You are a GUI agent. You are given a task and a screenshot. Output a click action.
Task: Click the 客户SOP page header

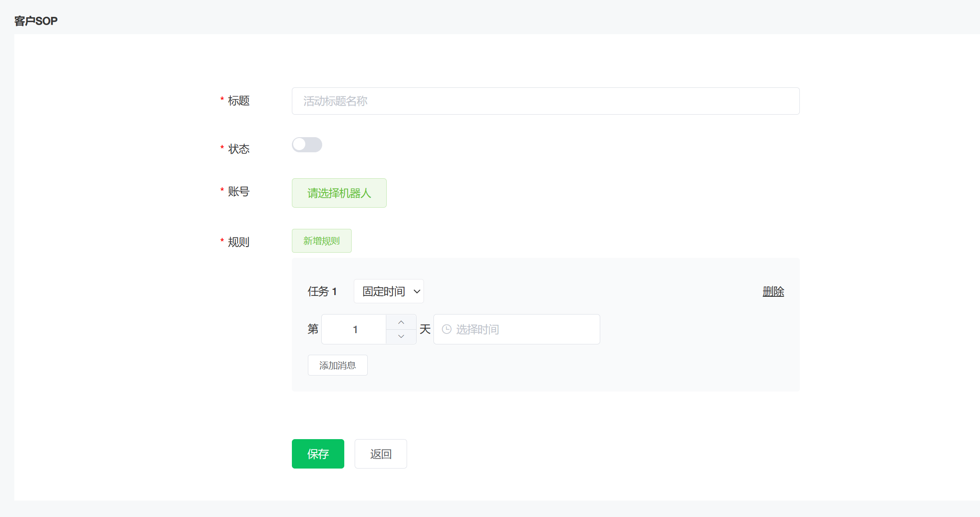[x=35, y=20]
